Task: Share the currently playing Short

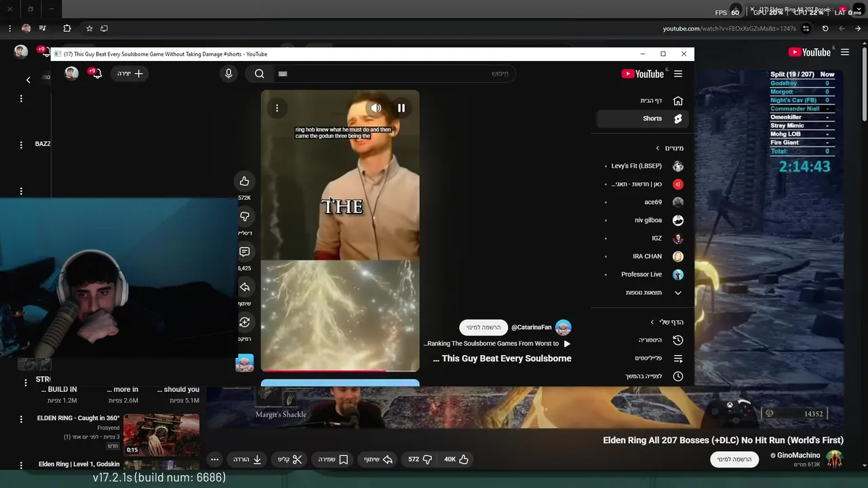Action: (245, 287)
